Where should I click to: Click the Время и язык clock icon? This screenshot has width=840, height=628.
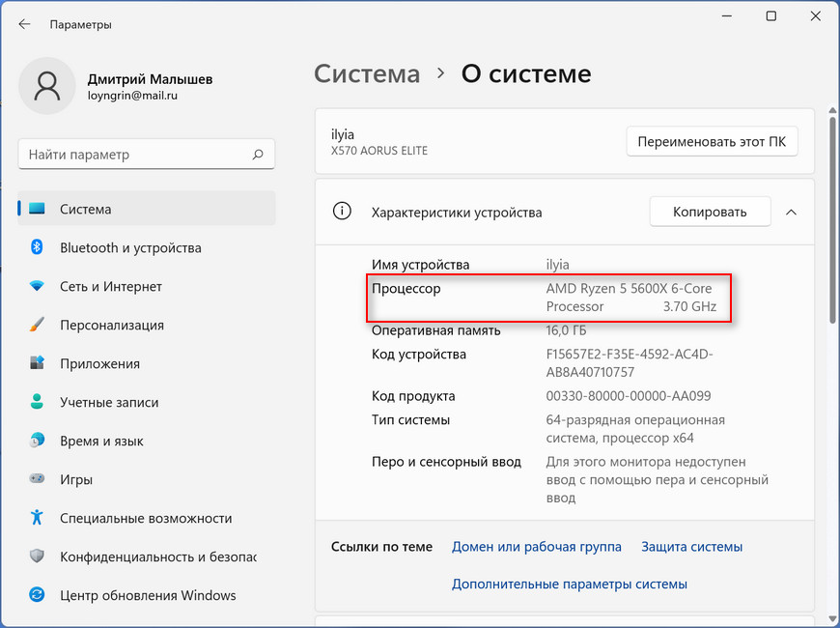coord(37,441)
